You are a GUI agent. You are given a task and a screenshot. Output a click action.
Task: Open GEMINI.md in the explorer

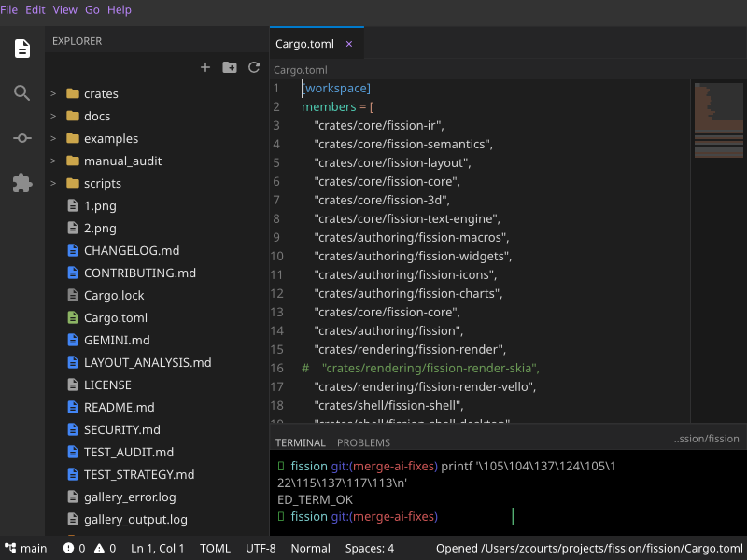tap(117, 340)
